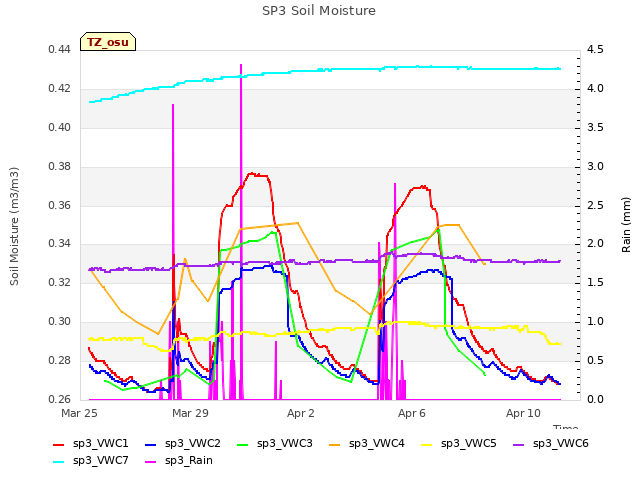The image size is (640, 480).
Task: Click the 0.34 soil moisture tick label
Action: pyautogui.click(x=59, y=244)
